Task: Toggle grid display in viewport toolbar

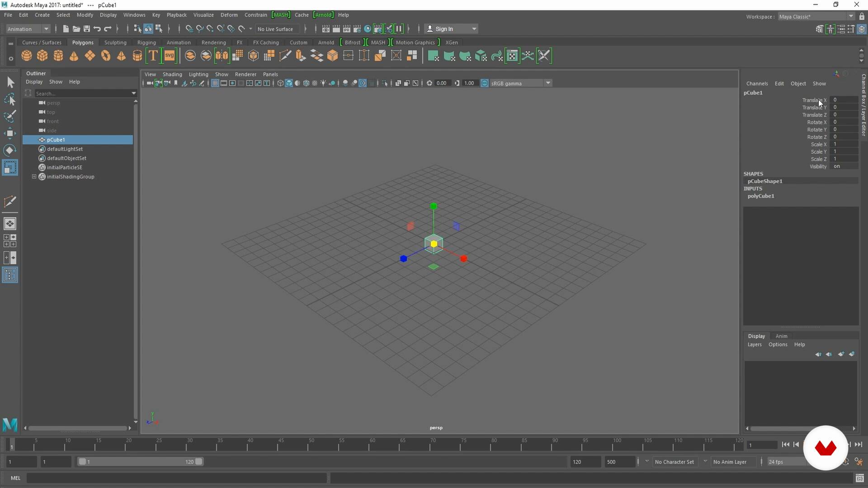Action: (x=215, y=83)
